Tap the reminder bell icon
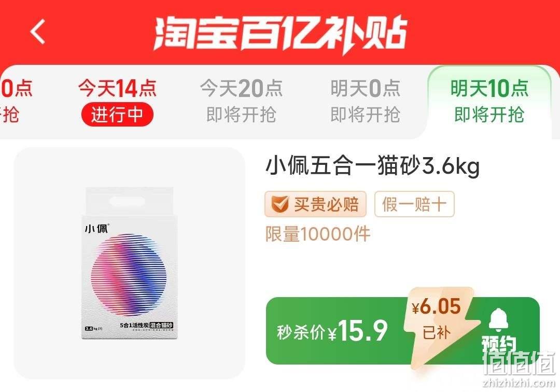Image resolution: width=560 pixels, height=392 pixels. point(499,320)
